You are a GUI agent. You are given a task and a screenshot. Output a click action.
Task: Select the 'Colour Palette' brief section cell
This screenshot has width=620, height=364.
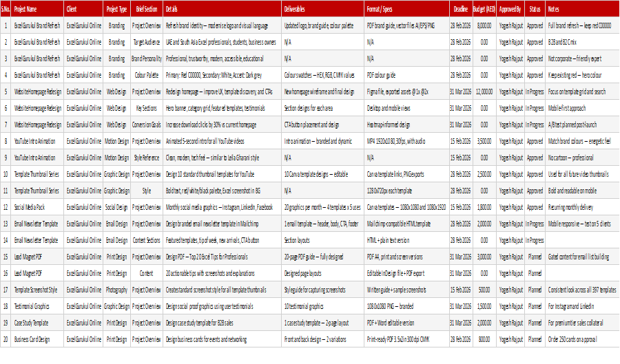pos(146,75)
